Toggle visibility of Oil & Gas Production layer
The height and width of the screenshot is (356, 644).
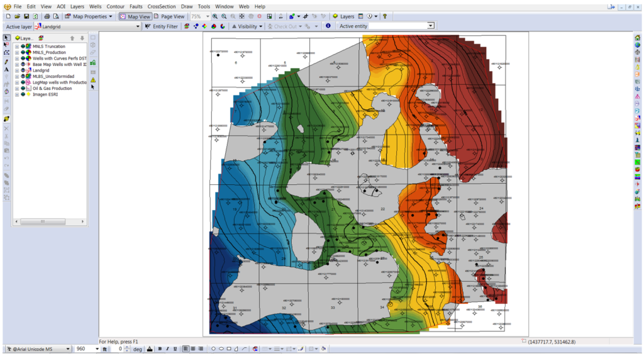23,88
